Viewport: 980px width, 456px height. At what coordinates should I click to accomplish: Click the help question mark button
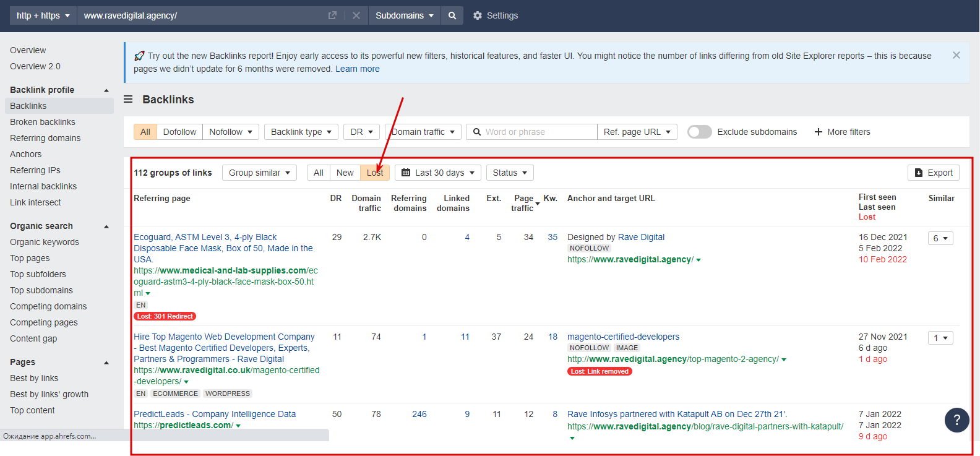[956, 420]
